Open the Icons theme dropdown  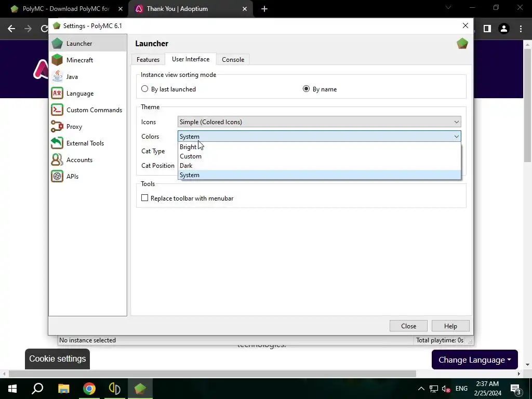(x=320, y=122)
